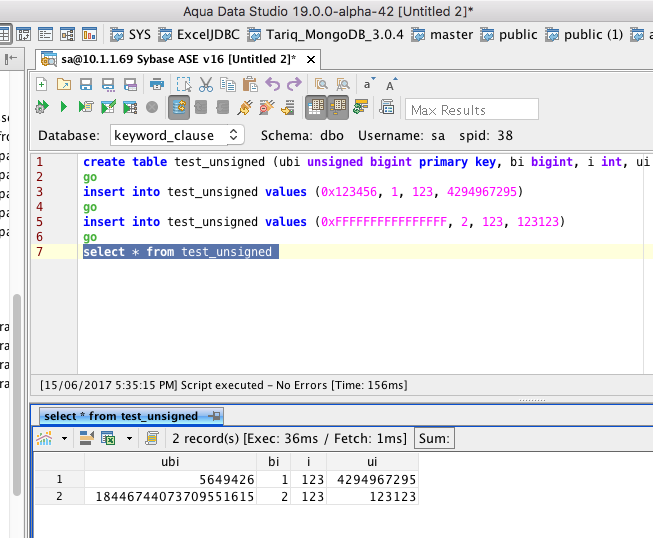Undo the last edit
The width and height of the screenshot is (653, 538).
pos(272,85)
